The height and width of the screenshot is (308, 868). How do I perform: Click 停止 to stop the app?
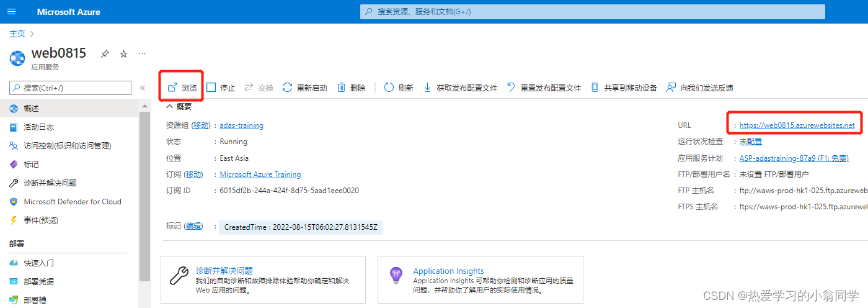click(221, 88)
